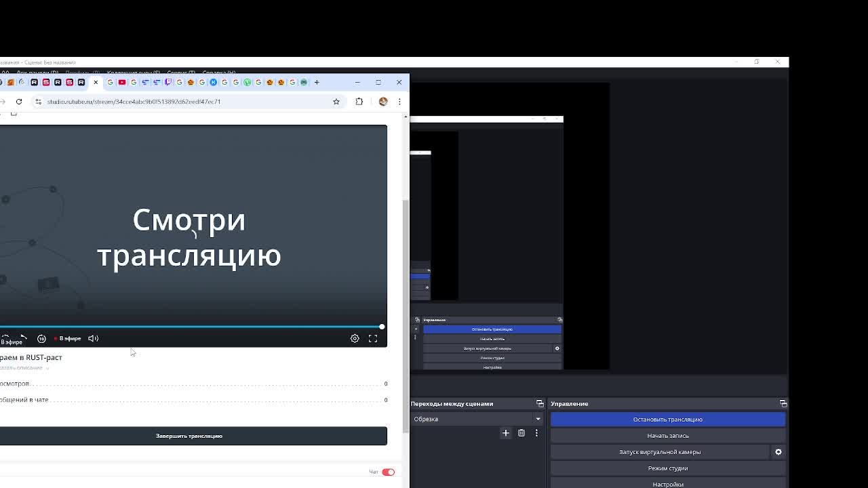This screenshot has width=868, height=488.
Task: Switch to the Twitch tab
Action: click(168, 82)
